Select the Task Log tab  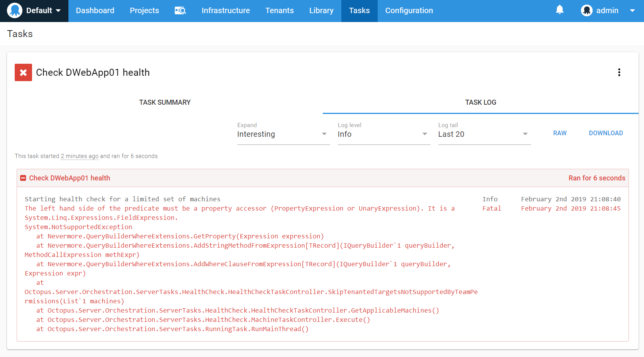tap(480, 102)
